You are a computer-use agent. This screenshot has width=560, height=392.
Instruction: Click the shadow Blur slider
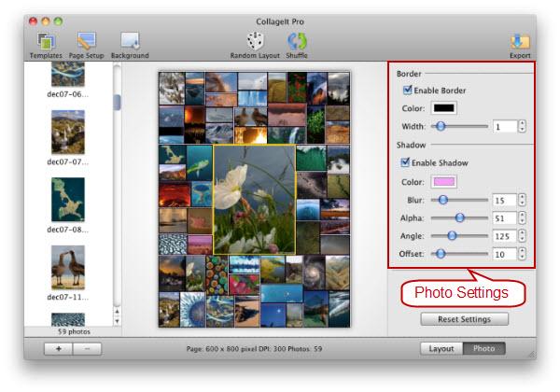(x=459, y=200)
